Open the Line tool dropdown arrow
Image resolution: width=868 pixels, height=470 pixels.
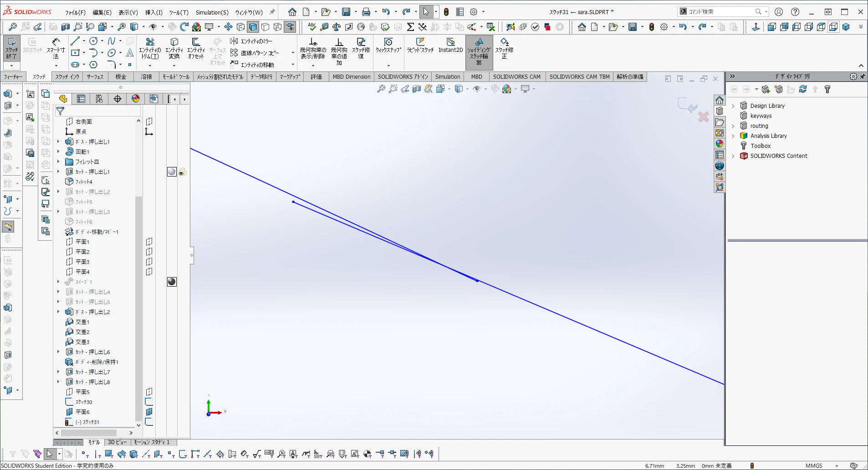(x=84, y=41)
